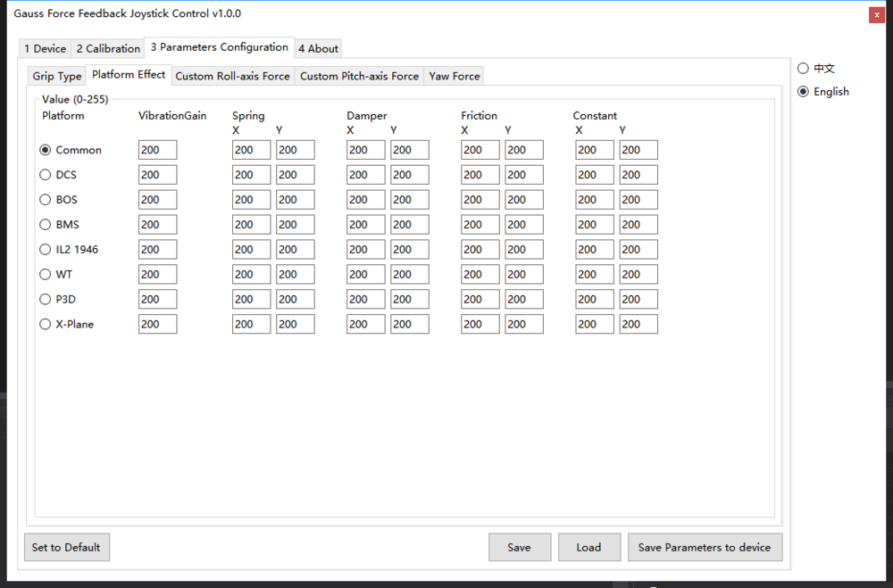Click Save Parameters to device
This screenshot has height=588, width=893.
(705, 547)
